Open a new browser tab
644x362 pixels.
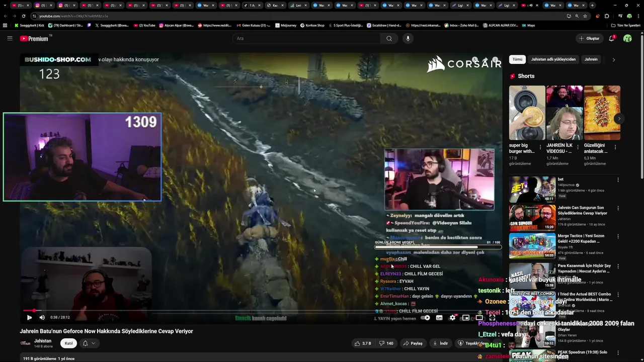[x=592, y=6]
